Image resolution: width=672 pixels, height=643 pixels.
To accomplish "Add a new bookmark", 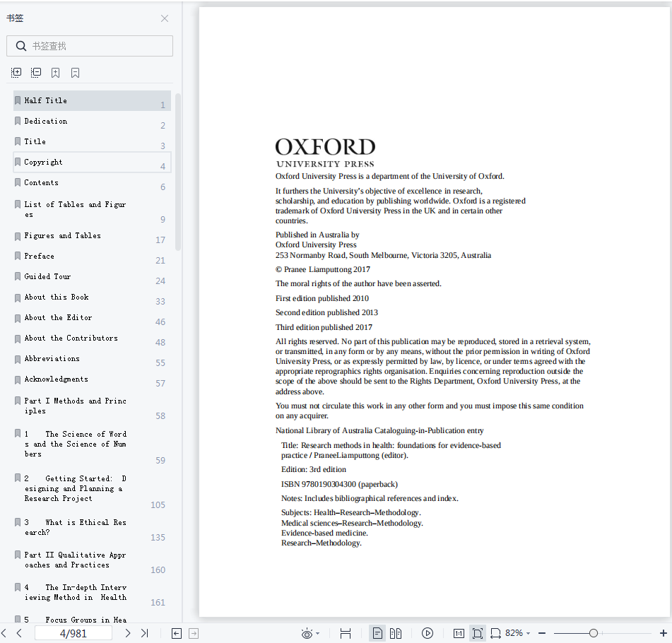I will [56, 73].
